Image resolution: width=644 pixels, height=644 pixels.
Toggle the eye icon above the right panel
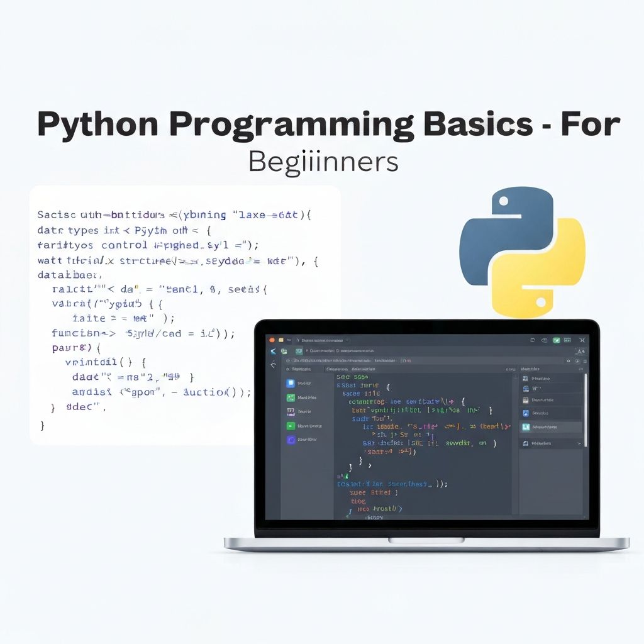pyautogui.click(x=577, y=361)
